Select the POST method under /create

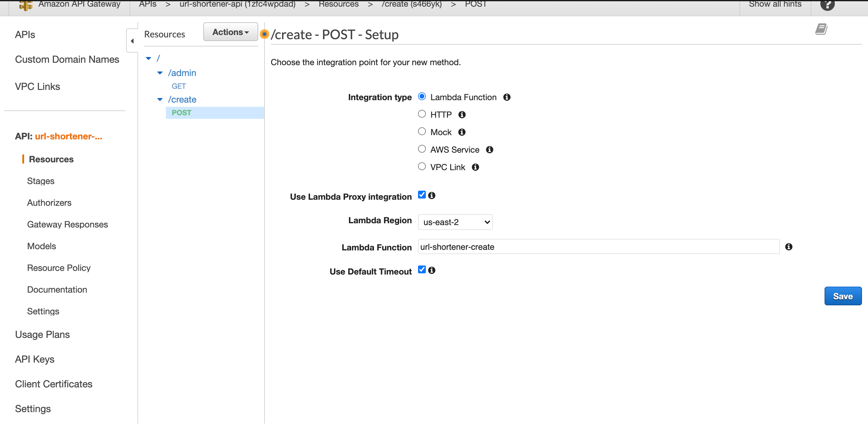(x=181, y=113)
